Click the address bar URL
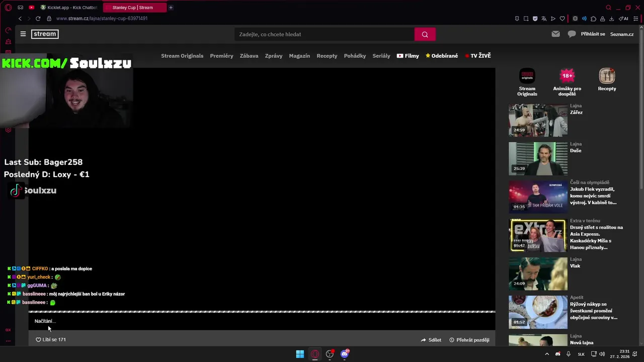 tap(102, 19)
